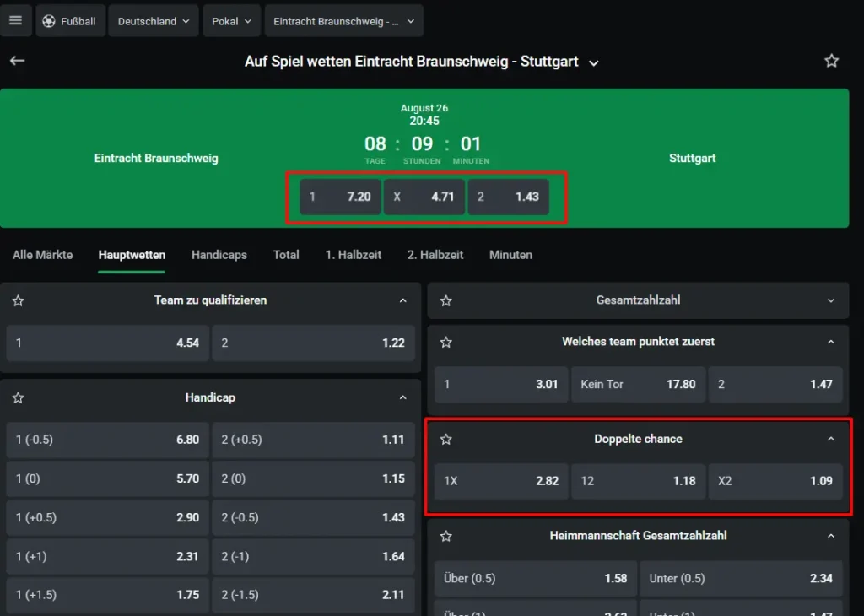Star the Gesamtzahlzahl market
The width and height of the screenshot is (864, 616).
[446, 301]
